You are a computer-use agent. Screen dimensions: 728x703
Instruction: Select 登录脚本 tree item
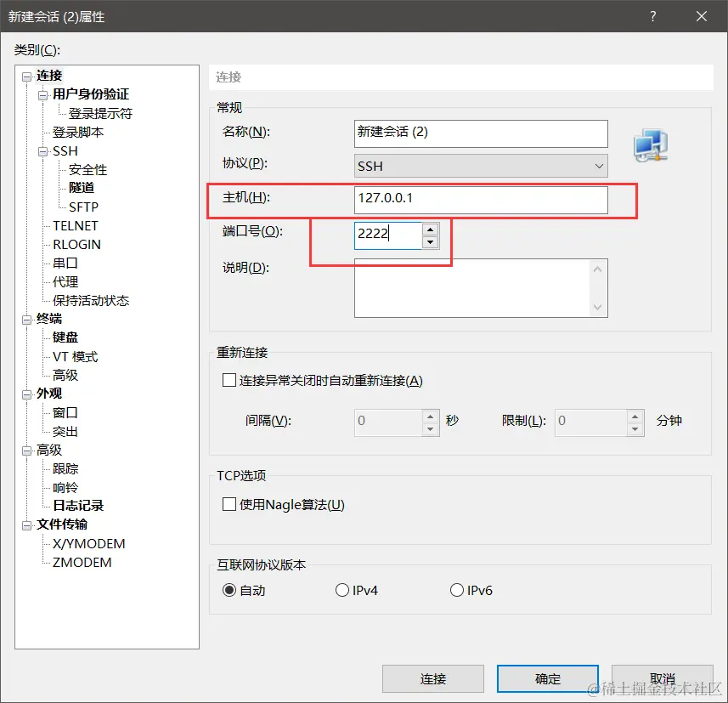pyautogui.click(x=77, y=133)
